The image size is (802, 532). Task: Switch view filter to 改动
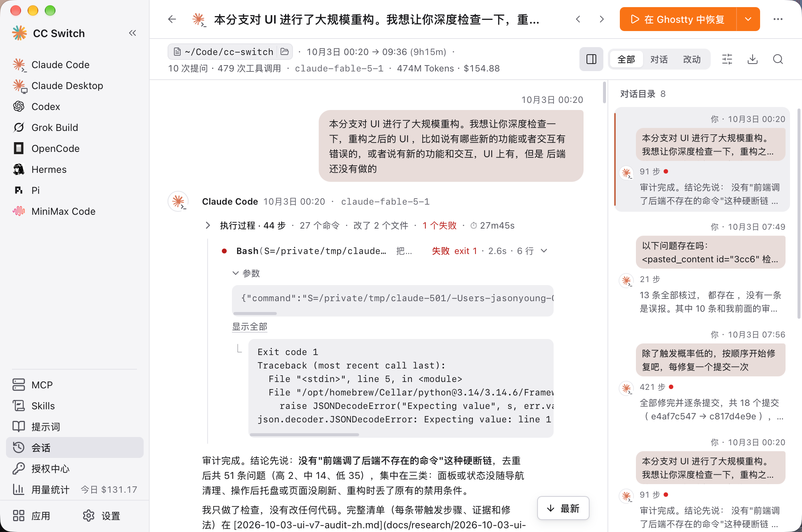point(692,59)
